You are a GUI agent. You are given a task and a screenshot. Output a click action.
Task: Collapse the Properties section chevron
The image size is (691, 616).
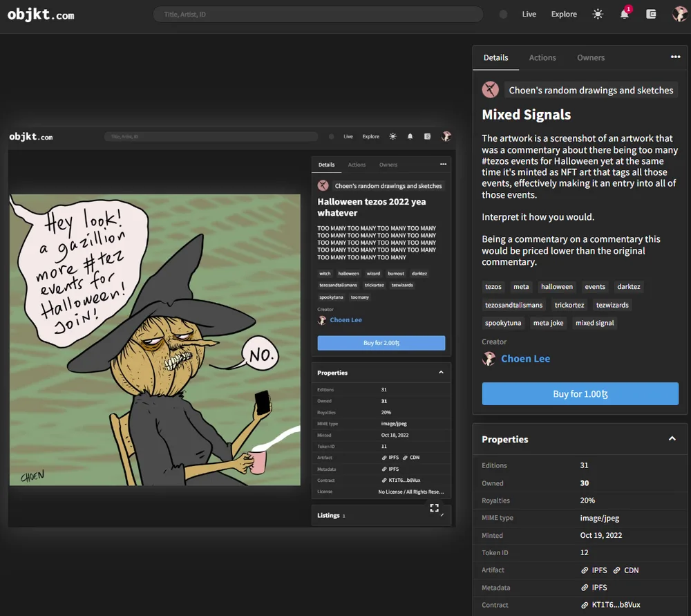[672, 439]
